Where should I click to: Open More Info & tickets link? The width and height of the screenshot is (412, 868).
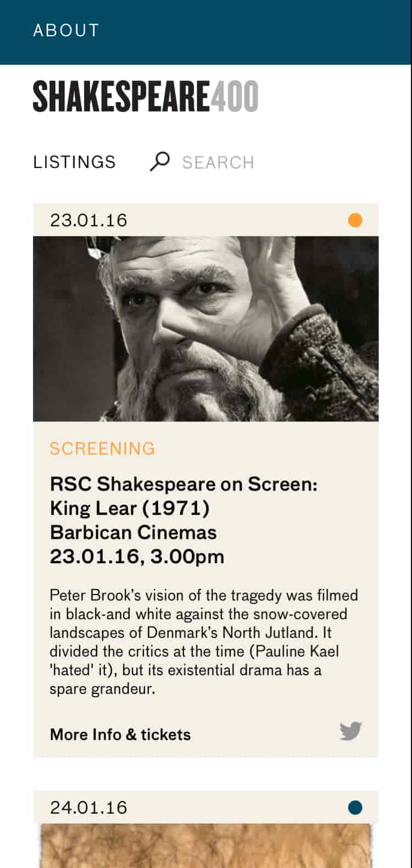120,735
